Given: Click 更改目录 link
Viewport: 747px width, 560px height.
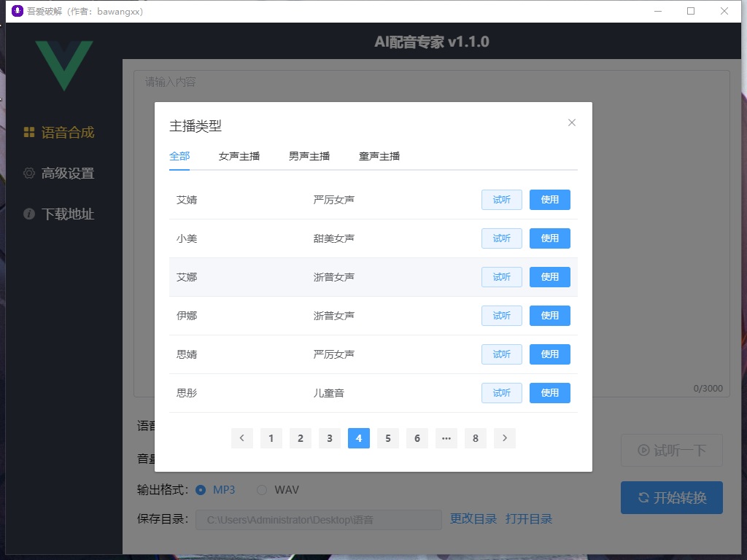Looking at the screenshot, I should click(x=473, y=518).
